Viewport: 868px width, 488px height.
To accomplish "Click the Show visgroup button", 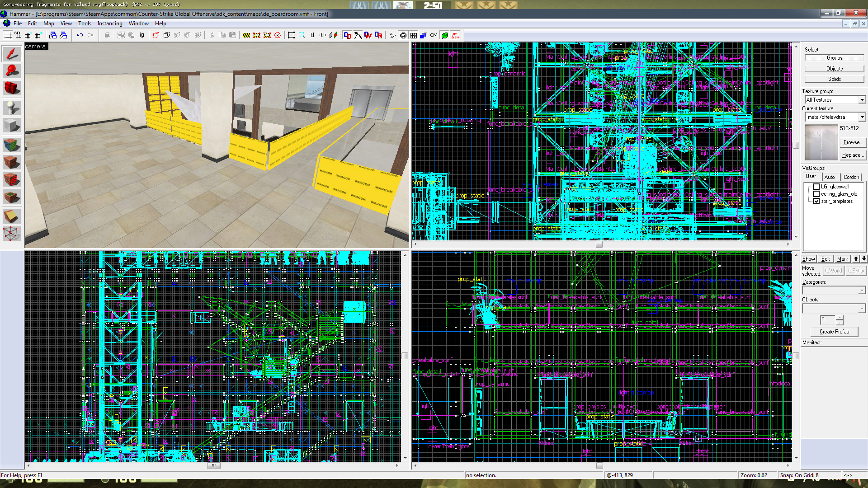I will pos(808,259).
